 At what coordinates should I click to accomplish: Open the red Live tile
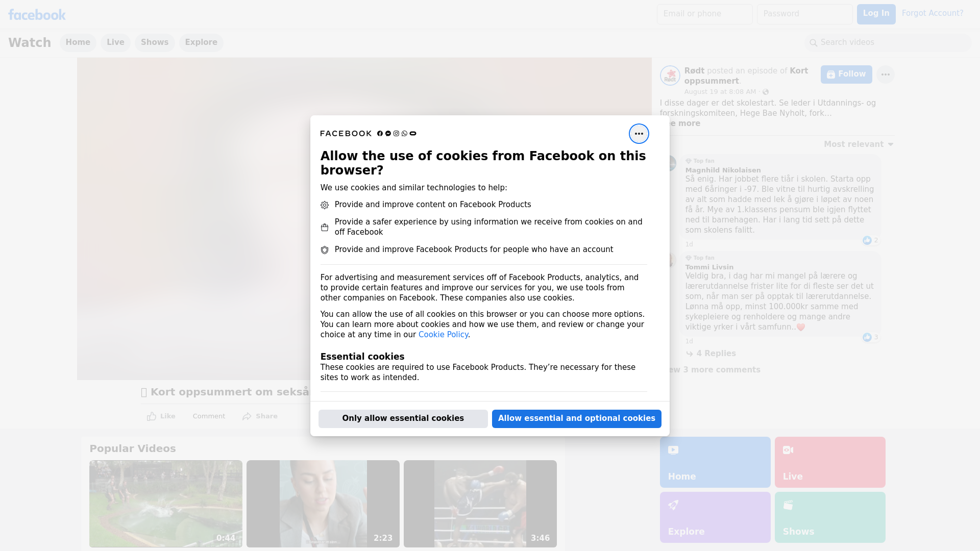tap(830, 462)
